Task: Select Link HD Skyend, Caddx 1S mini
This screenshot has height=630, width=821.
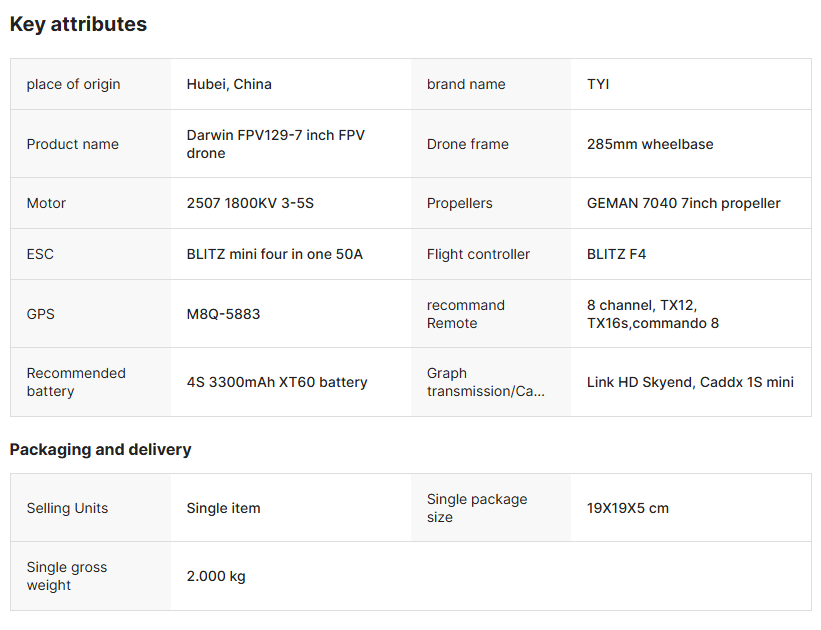Action: 690,382
